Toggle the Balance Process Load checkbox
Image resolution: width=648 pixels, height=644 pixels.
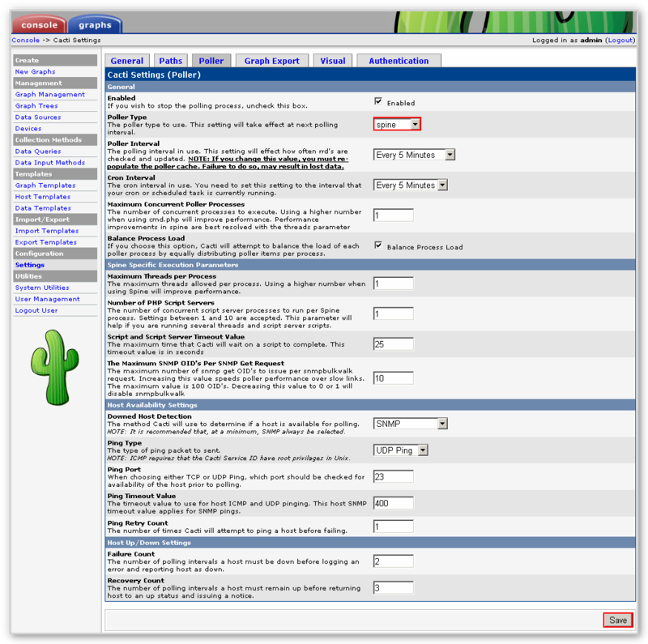click(x=378, y=245)
